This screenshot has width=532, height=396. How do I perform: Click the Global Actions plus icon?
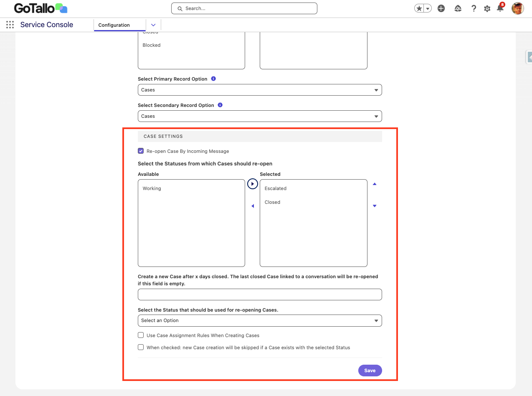441,8
